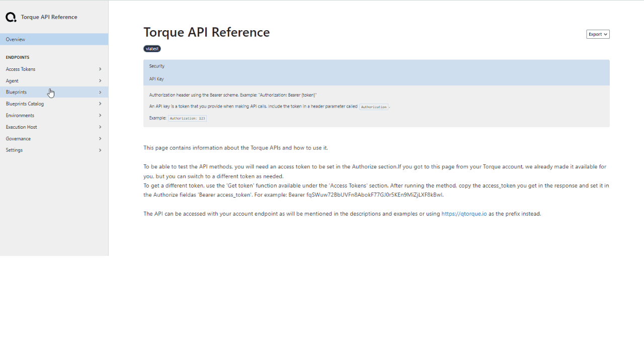Open the Environments endpoint group
The image size is (644, 362).
[54, 115]
